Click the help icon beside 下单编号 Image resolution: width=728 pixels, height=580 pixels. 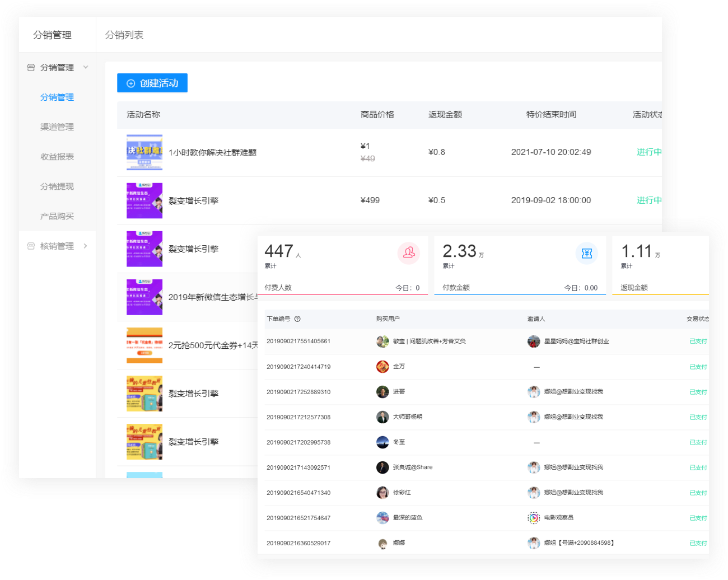(x=297, y=319)
